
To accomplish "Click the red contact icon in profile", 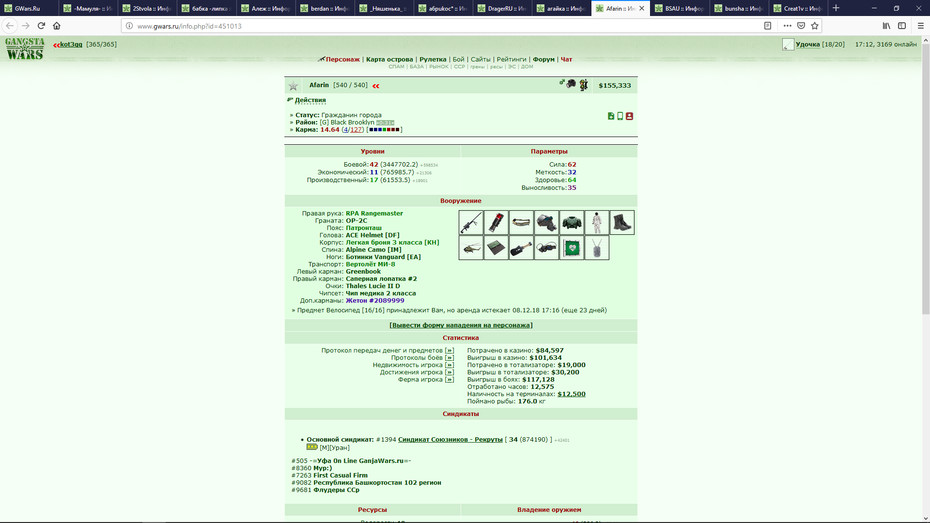I will point(629,116).
